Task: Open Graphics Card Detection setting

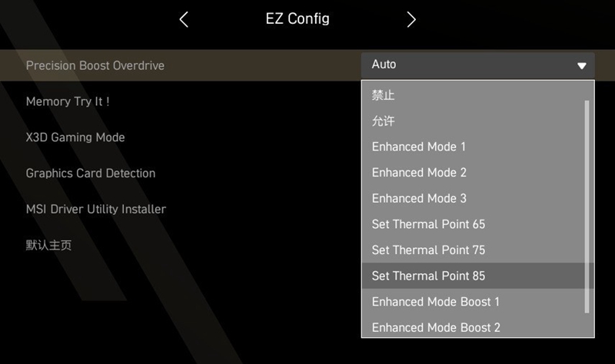Action: [x=91, y=174]
